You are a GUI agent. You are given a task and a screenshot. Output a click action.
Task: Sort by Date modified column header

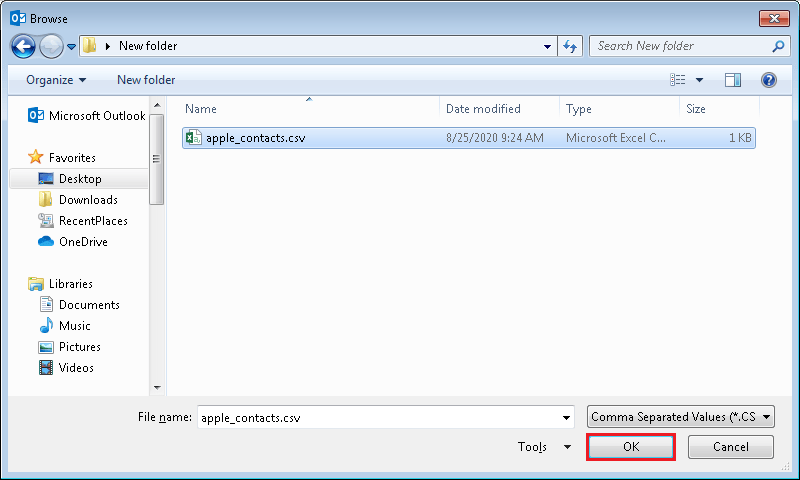click(x=483, y=109)
